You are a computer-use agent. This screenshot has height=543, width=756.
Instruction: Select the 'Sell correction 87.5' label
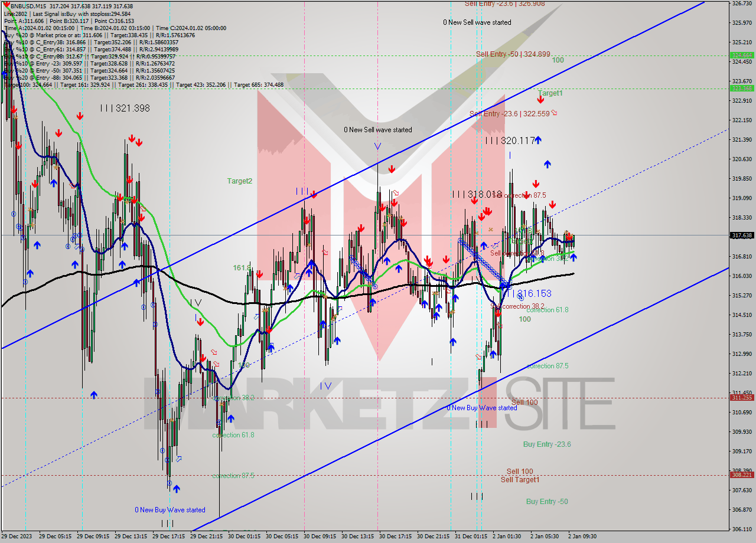(x=519, y=195)
